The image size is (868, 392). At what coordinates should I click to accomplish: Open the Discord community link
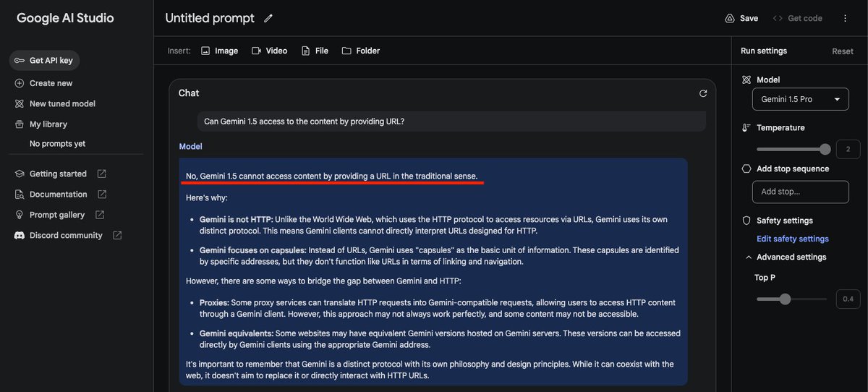pyautogui.click(x=66, y=235)
